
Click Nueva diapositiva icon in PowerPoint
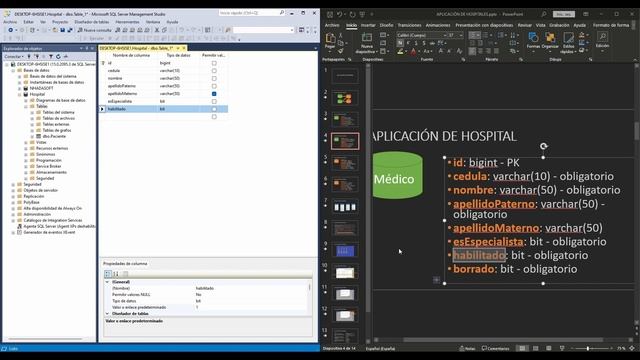[x=367, y=38]
